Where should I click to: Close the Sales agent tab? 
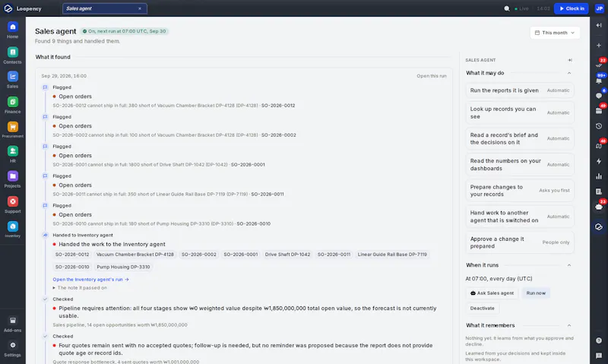pos(140,8)
